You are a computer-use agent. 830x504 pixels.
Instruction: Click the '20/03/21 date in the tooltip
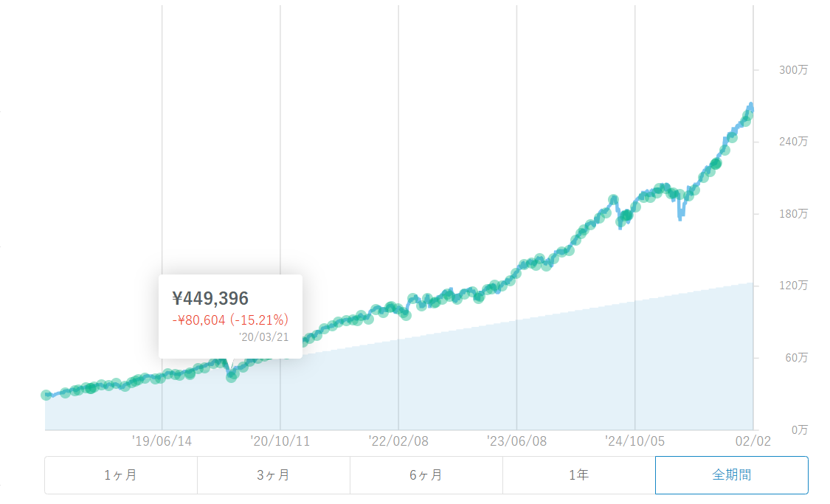click(x=263, y=336)
